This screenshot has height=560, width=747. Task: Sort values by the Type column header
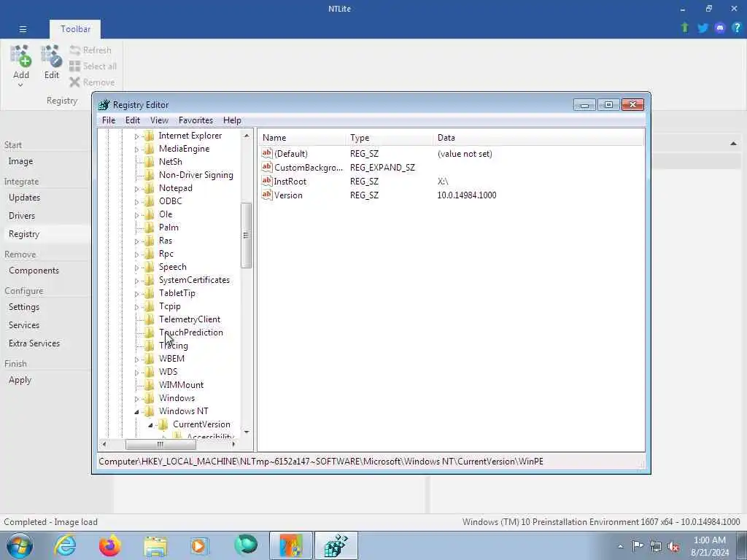coord(390,138)
